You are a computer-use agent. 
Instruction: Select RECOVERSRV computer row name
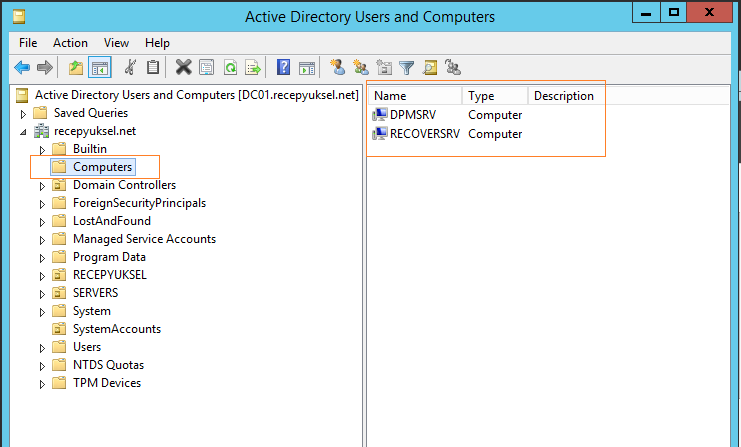424,134
